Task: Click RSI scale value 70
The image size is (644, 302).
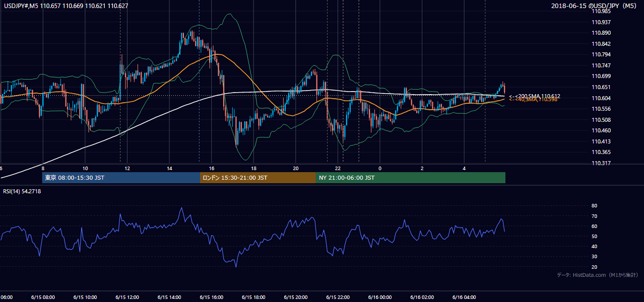Action: [594, 216]
